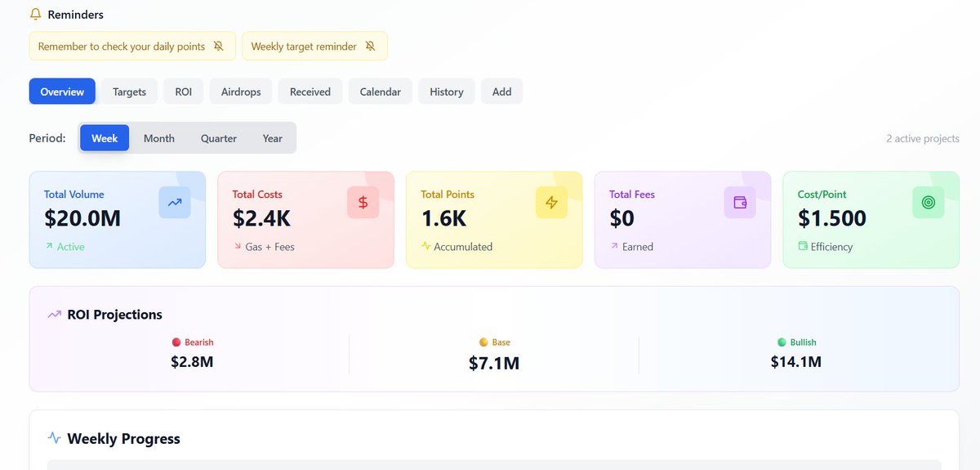Click the Active caption in Total Volume
The width and height of the screenshot is (980, 470).
[x=71, y=247]
